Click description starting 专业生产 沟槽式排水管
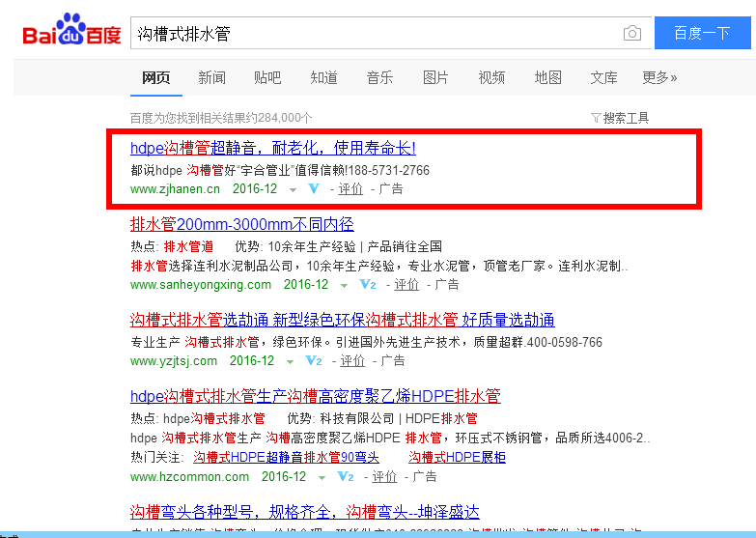This screenshot has height=538, width=756. pos(367,342)
